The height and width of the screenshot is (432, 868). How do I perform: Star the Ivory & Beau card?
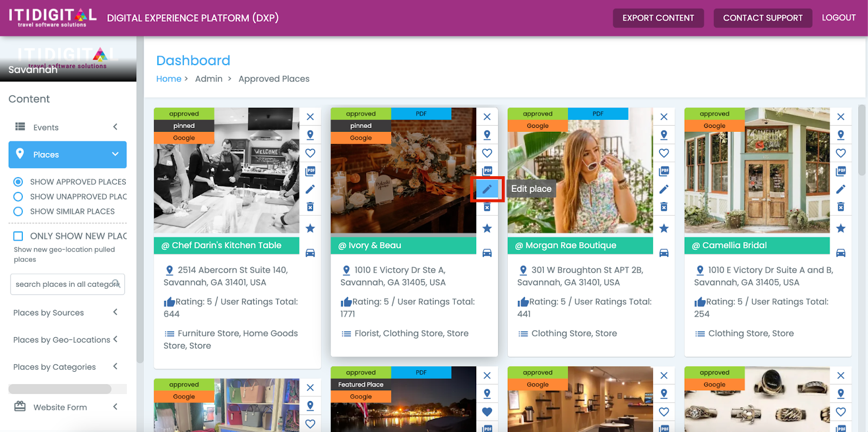tap(487, 228)
